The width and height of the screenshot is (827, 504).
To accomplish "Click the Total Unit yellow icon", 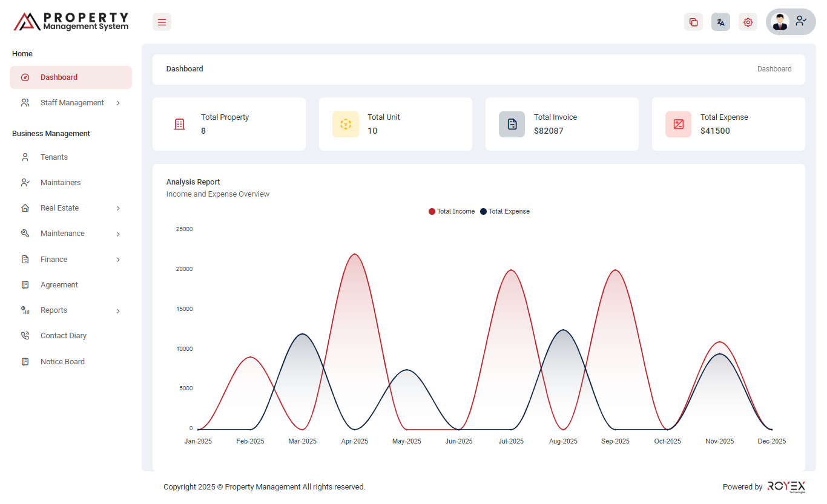I will point(346,124).
